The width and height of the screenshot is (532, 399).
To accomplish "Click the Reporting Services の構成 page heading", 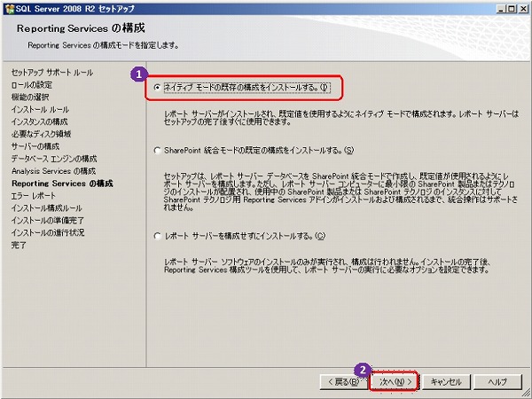I will 81,28.
